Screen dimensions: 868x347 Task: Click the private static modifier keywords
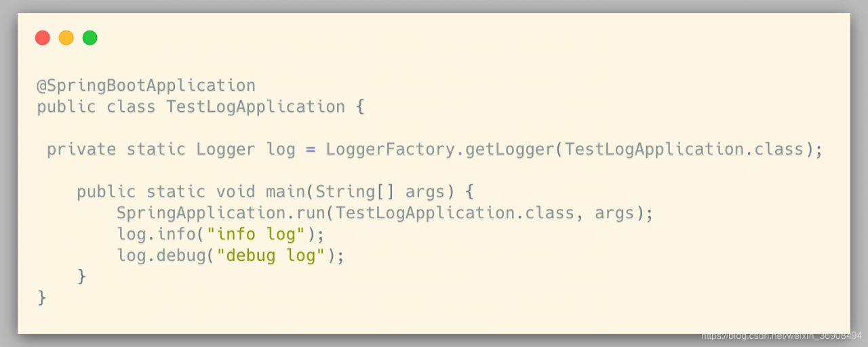pyautogui.click(x=117, y=149)
